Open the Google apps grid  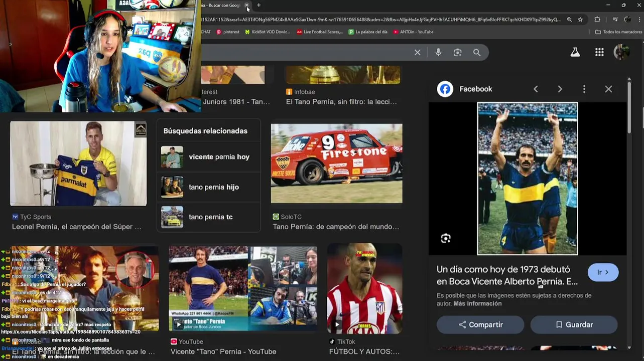tap(599, 52)
